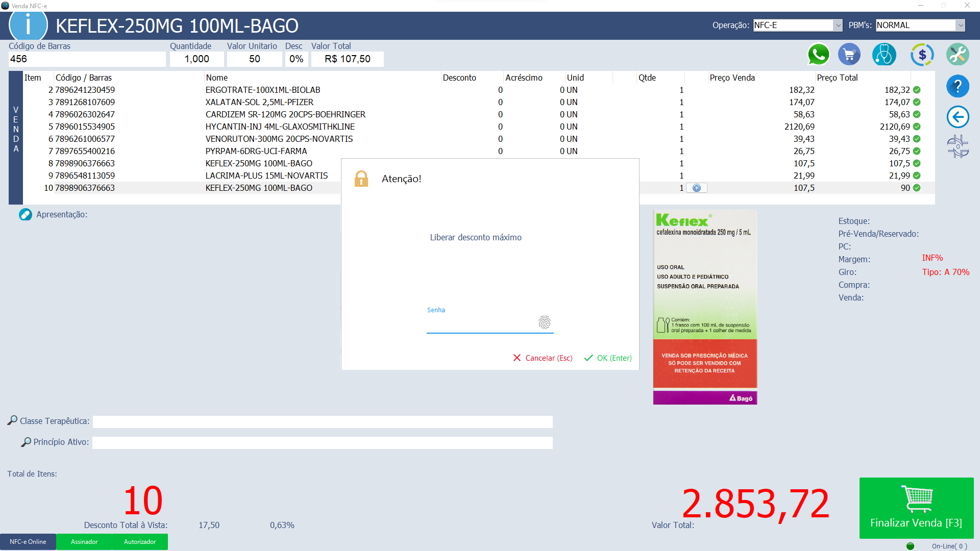This screenshot has width=980, height=551.
Task: Click Cancelar (Esc) in the dialog
Action: tap(543, 358)
